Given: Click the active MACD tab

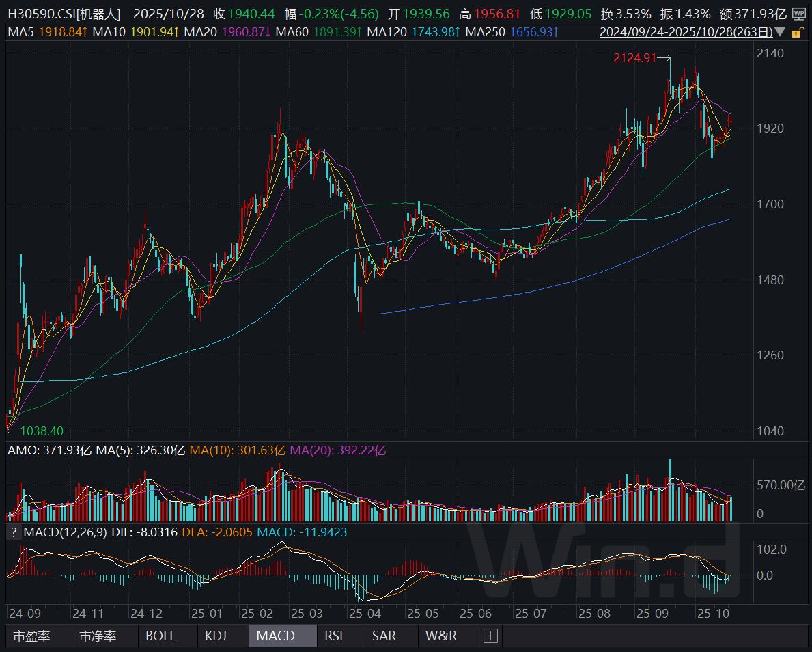Looking at the screenshot, I should [x=276, y=636].
